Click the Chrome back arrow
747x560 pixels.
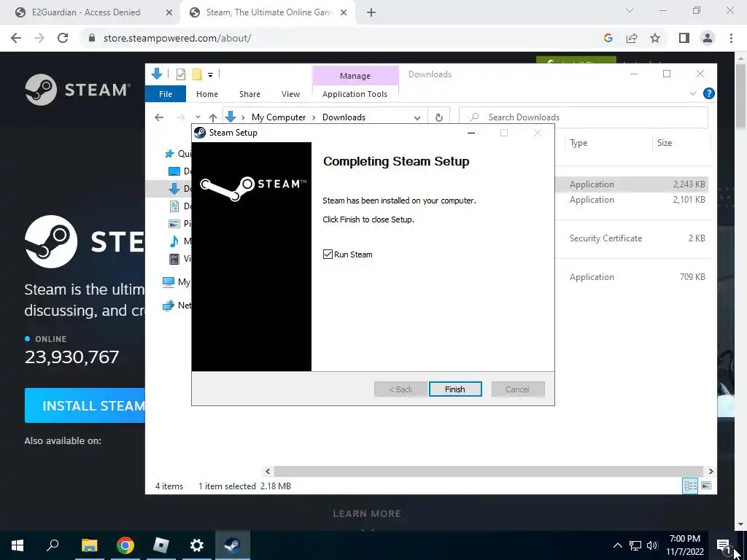(16, 38)
